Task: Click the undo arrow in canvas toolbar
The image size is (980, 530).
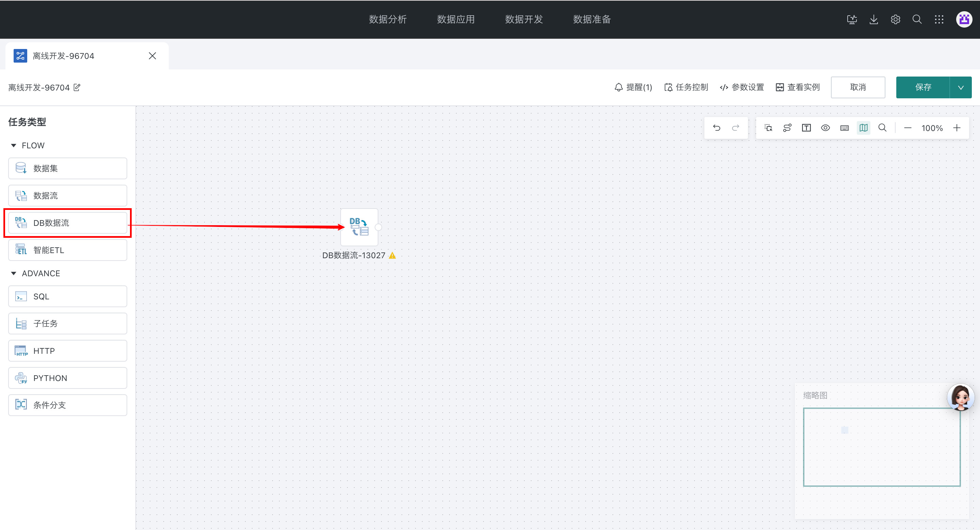Action: click(x=717, y=128)
